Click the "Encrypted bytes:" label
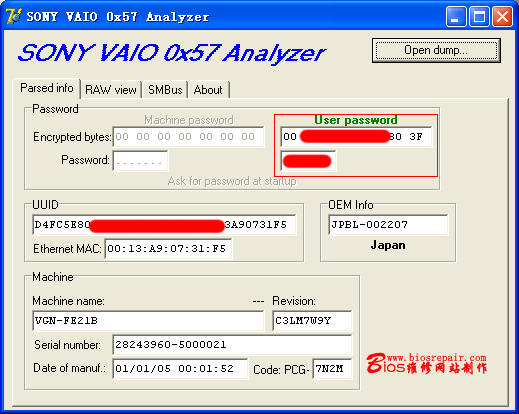The height and width of the screenshot is (414, 519). pos(72,137)
